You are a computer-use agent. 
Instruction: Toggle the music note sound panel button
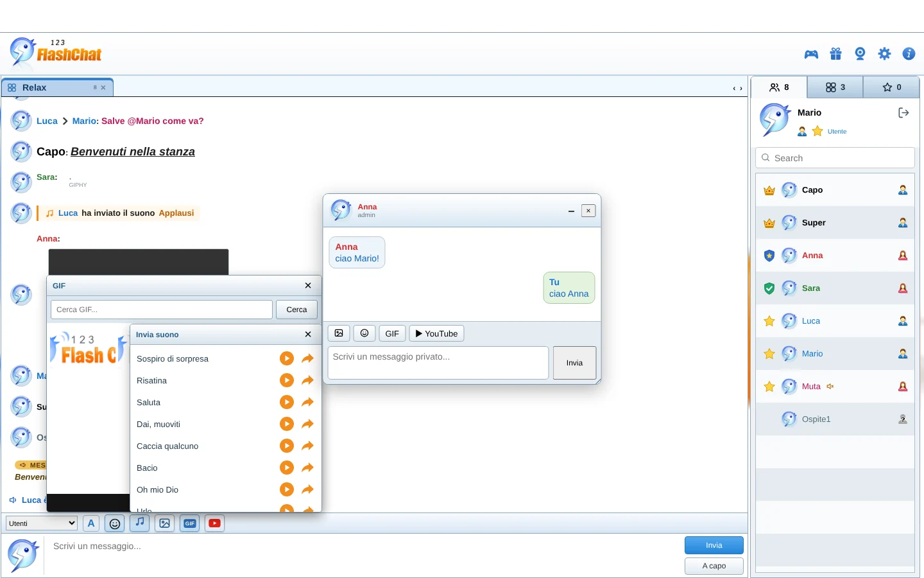140,523
